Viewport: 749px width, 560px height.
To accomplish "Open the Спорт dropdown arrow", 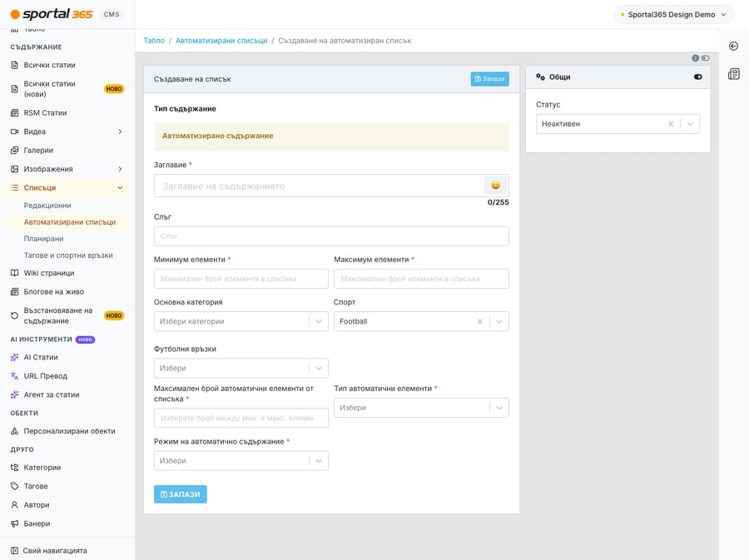I will 499,321.
